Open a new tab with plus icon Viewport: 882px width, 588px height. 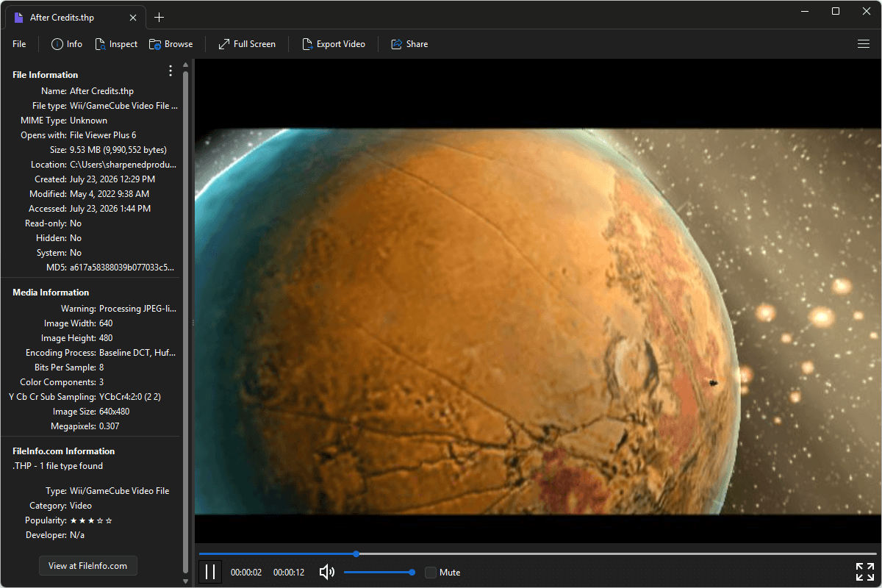point(159,18)
